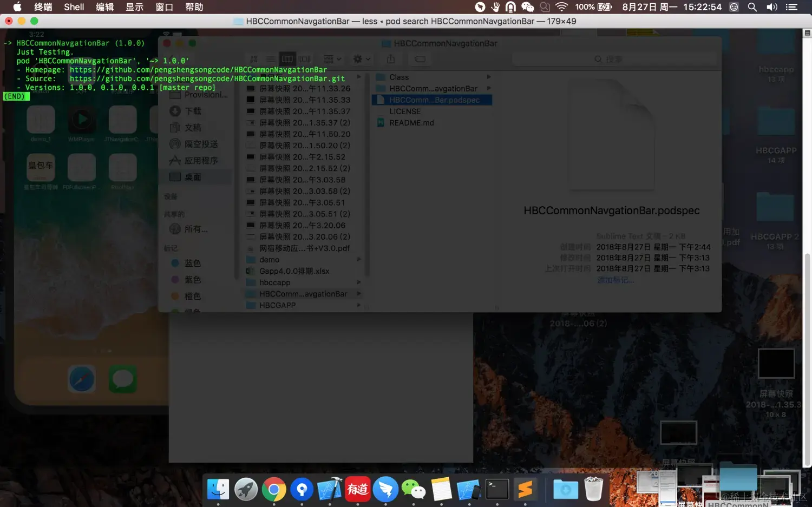Open volume control in menu bar
812x507 pixels.
tap(772, 7)
